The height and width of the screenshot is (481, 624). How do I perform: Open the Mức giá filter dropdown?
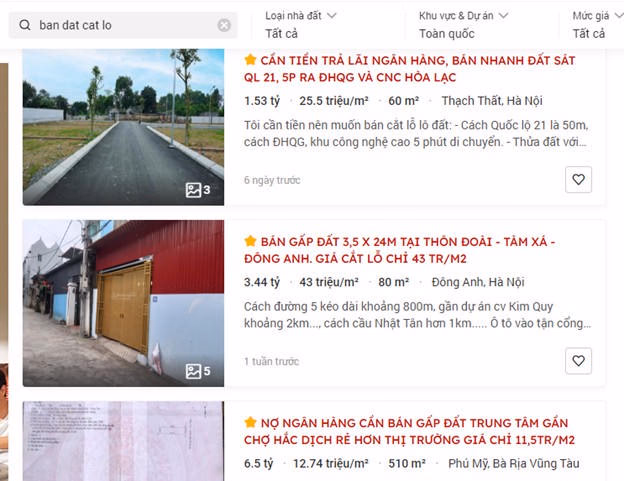(x=598, y=25)
